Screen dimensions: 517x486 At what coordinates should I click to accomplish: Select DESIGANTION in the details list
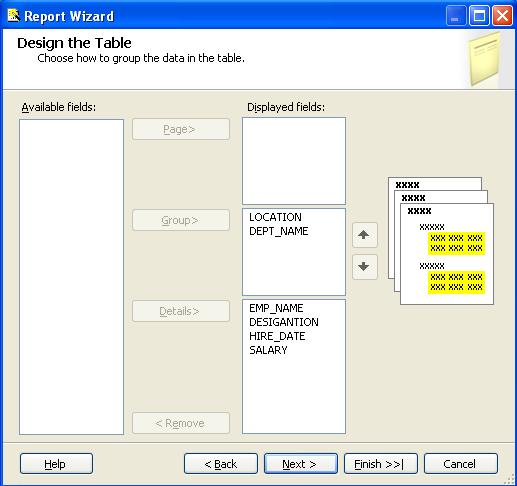point(284,322)
